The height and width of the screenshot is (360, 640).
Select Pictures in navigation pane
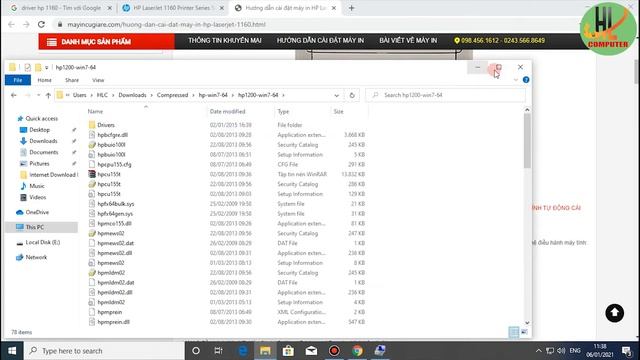[x=39, y=163]
